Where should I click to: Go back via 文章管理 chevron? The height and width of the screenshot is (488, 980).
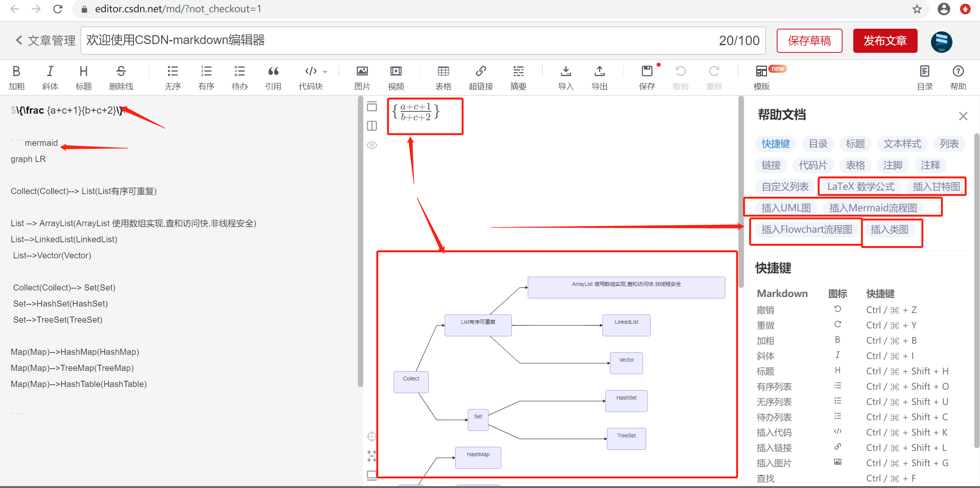[19, 40]
